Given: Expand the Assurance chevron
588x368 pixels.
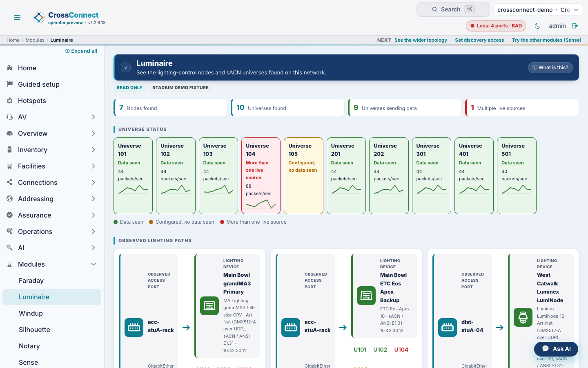Looking at the screenshot, I should click(x=94, y=215).
